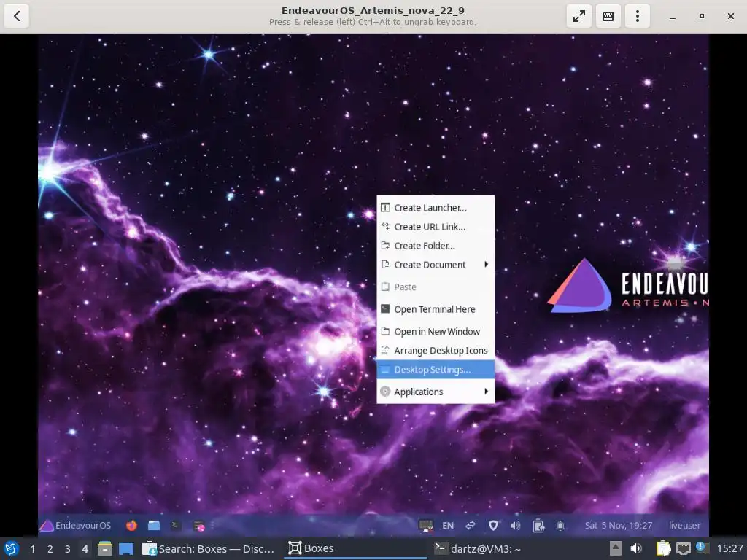Screen dimensions: 747x560
Task: Launch the terminal from the guest panel
Action: pos(176,525)
